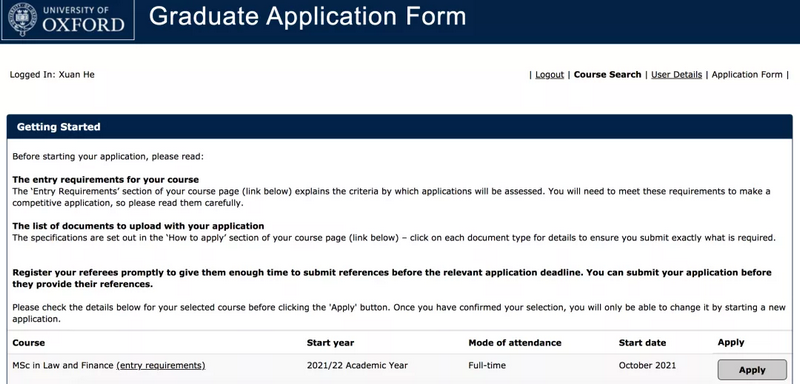Select the October 2021 start date cell

[647, 365]
